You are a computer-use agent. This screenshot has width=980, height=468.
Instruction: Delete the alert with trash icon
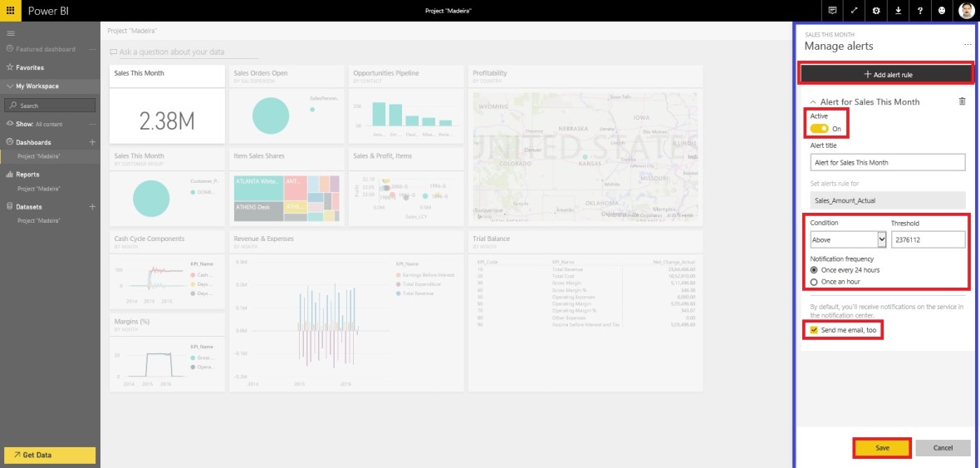962,101
